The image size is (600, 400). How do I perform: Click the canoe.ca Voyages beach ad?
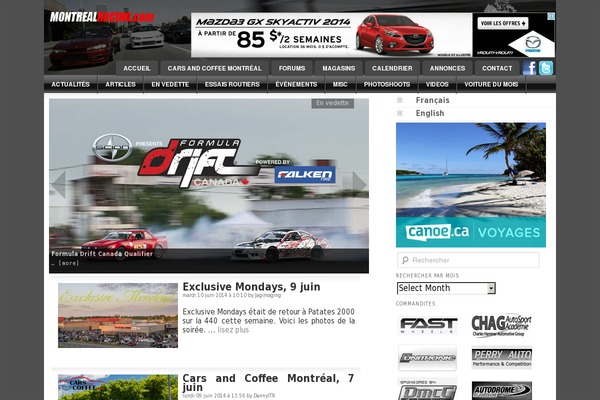coord(471,185)
